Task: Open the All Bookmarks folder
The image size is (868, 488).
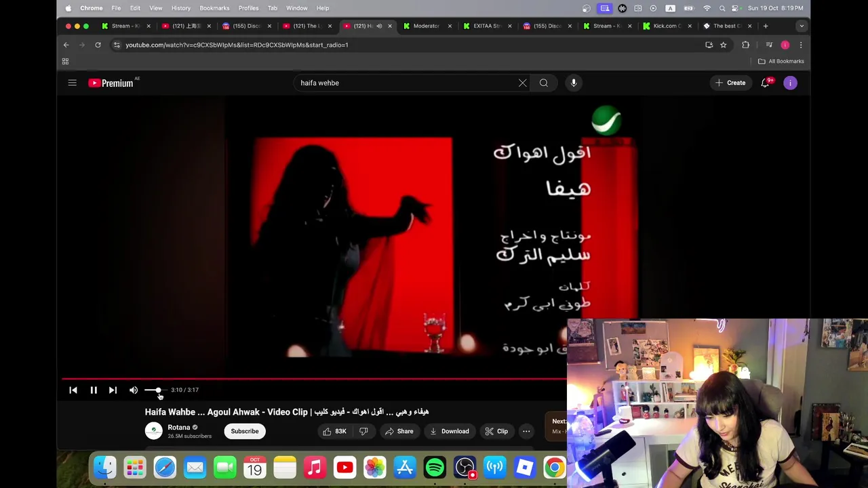Action: 781,61
